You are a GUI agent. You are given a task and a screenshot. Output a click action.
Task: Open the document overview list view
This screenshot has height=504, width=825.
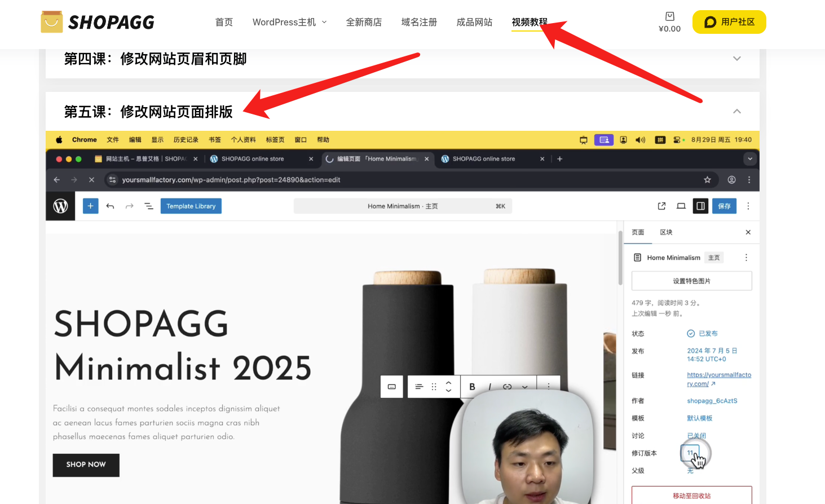click(149, 206)
